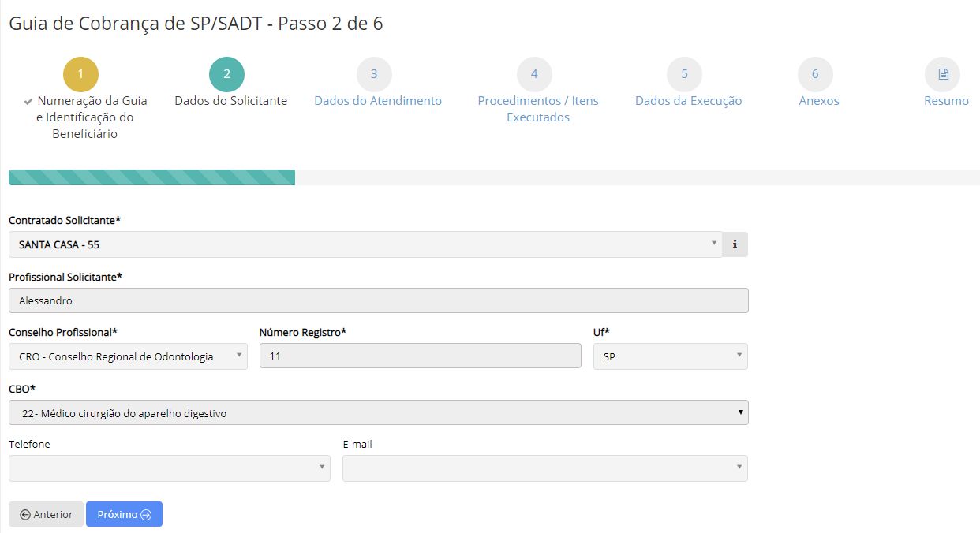Open the Resumo step link

pyautogui.click(x=946, y=101)
